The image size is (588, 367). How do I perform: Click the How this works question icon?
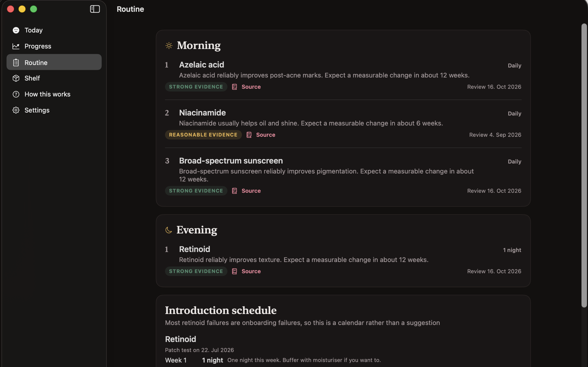pyautogui.click(x=16, y=94)
